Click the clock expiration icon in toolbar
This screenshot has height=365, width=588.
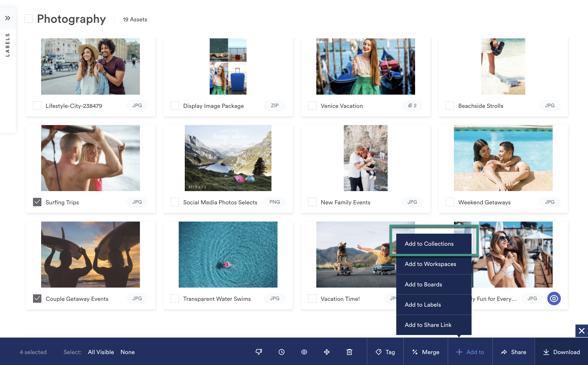(x=282, y=352)
